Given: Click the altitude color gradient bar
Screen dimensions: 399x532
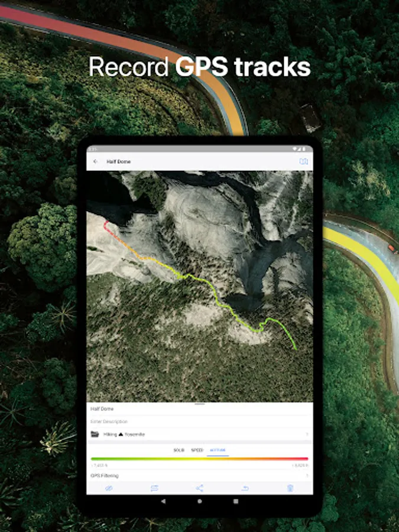Looking at the screenshot, I should pyautogui.click(x=200, y=459).
